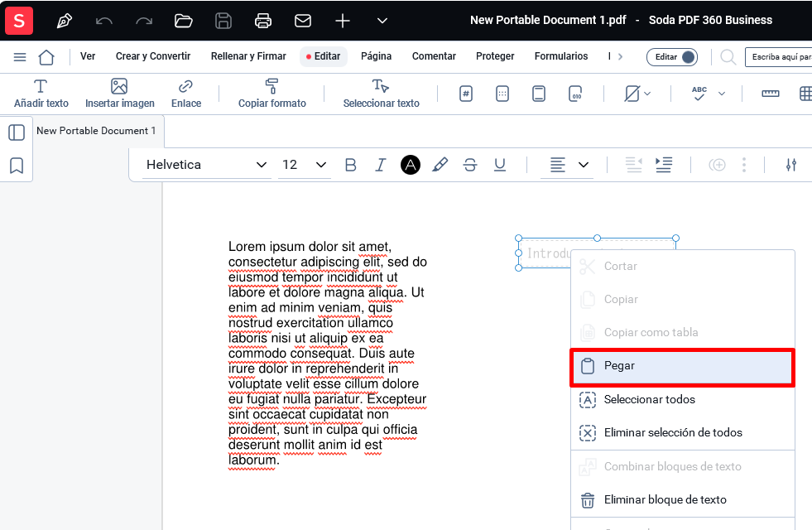Run ABC spell check

[x=699, y=94]
